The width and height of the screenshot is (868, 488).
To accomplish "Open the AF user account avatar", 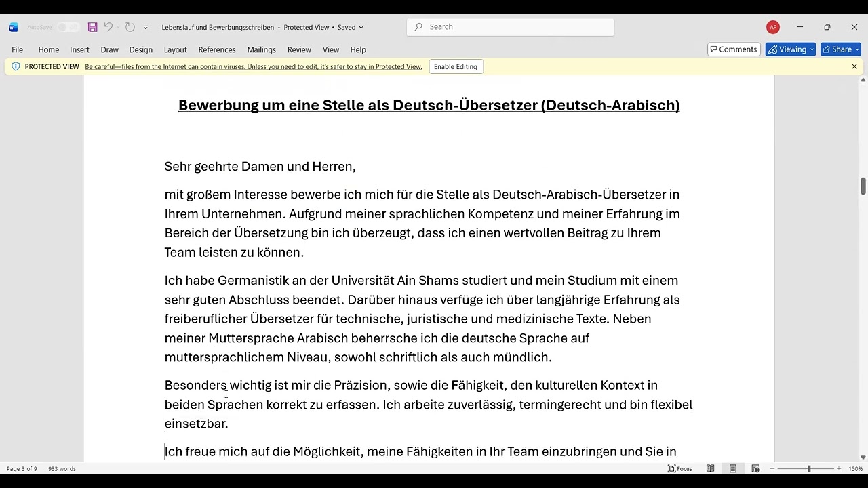I will (x=772, y=27).
